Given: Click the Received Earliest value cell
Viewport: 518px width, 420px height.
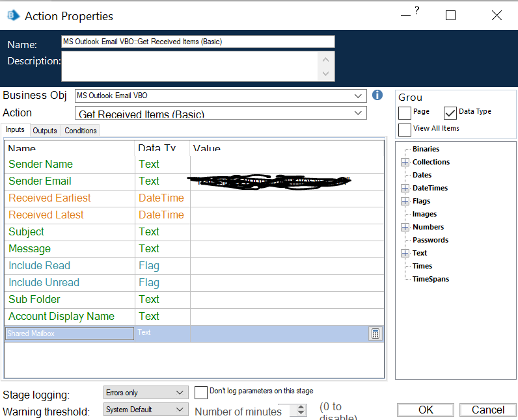Looking at the screenshot, I should [x=287, y=198].
